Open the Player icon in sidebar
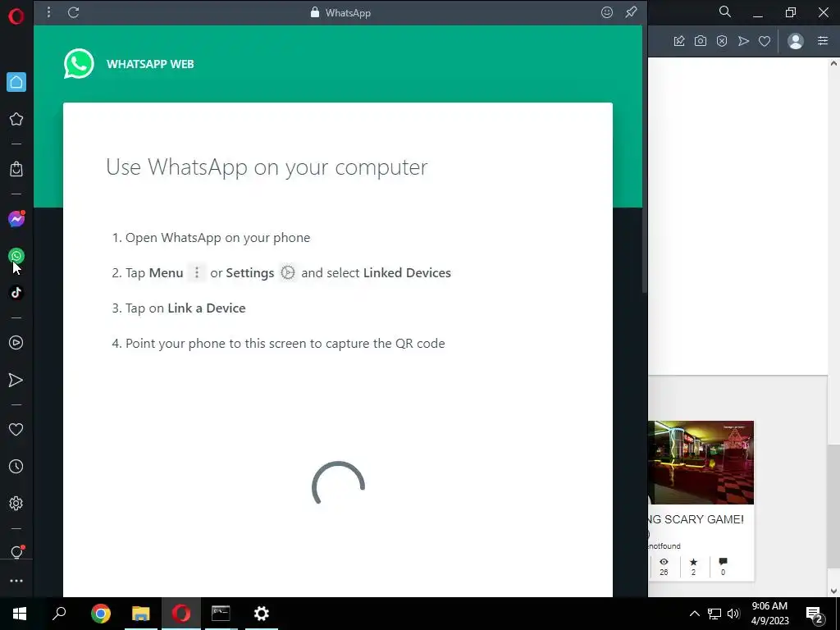This screenshot has height=630, width=840. click(x=16, y=342)
